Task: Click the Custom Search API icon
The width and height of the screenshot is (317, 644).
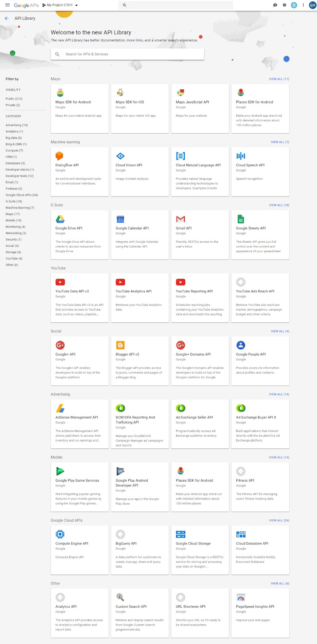Action: coord(120,597)
